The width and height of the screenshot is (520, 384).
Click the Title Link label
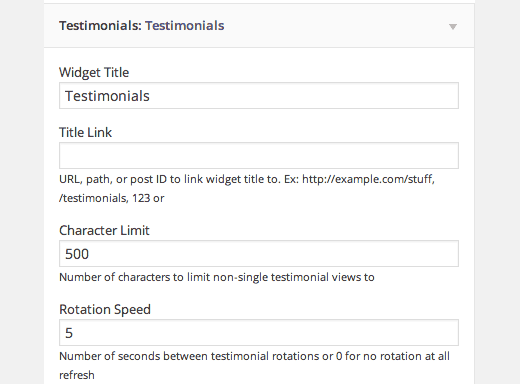pos(85,133)
